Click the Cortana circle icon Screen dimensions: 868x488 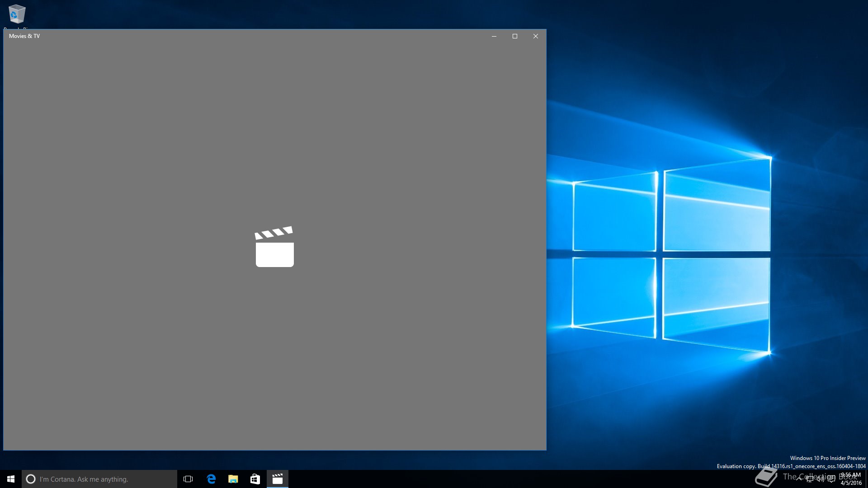pyautogui.click(x=31, y=479)
